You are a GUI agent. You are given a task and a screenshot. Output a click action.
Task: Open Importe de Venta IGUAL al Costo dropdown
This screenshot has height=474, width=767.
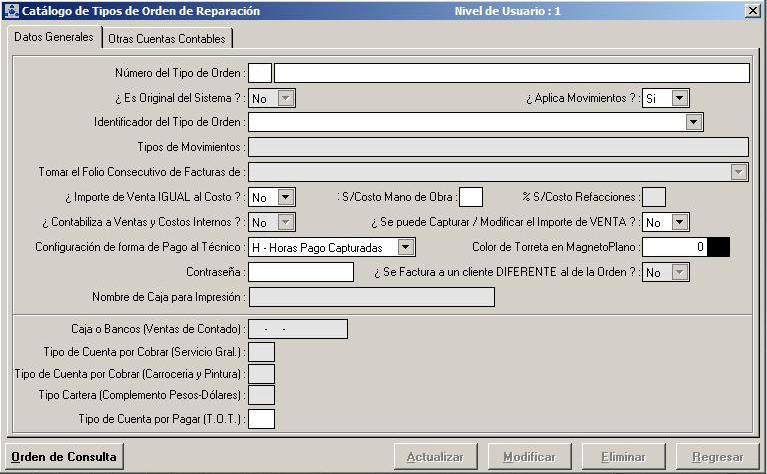click(286, 197)
